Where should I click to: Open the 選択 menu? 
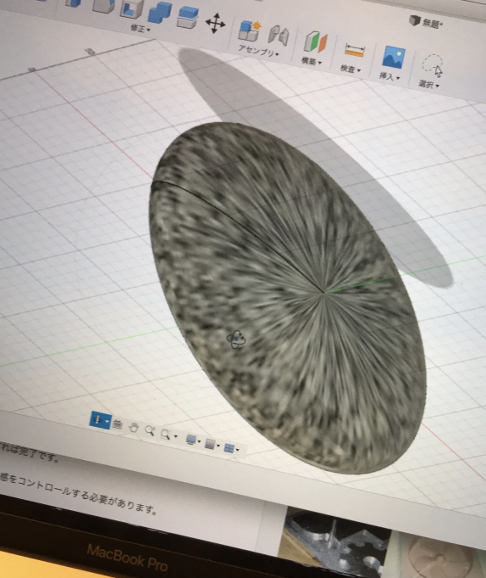428,84
